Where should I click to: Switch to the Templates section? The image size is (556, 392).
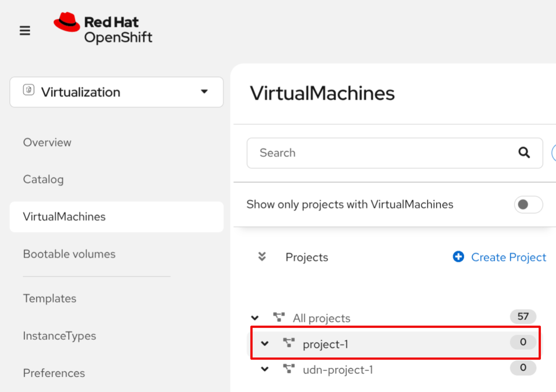pyautogui.click(x=50, y=298)
